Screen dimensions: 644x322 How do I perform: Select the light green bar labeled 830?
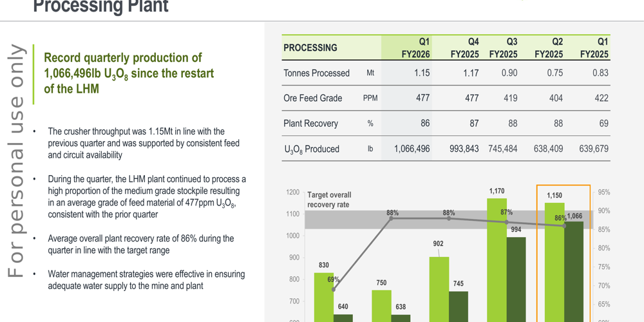(323, 296)
